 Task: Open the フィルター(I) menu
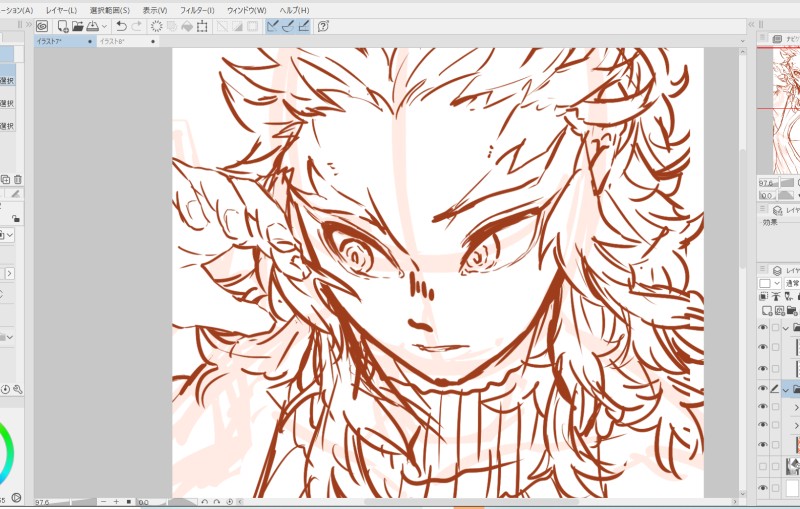(x=197, y=10)
